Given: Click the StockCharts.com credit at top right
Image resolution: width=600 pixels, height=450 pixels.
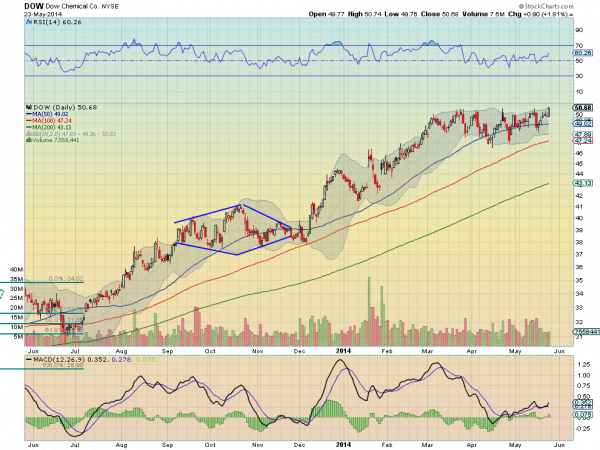Looking at the screenshot, I should pos(546,6).
